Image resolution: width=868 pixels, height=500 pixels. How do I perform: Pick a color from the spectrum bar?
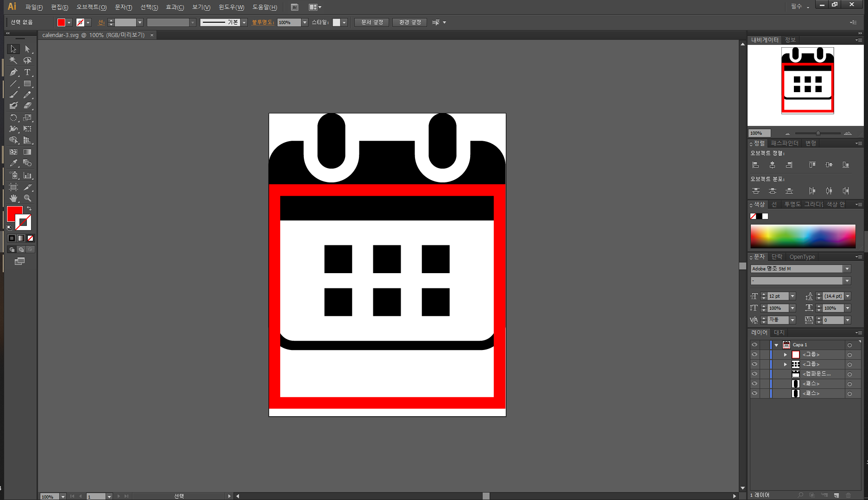pos(803,236)
